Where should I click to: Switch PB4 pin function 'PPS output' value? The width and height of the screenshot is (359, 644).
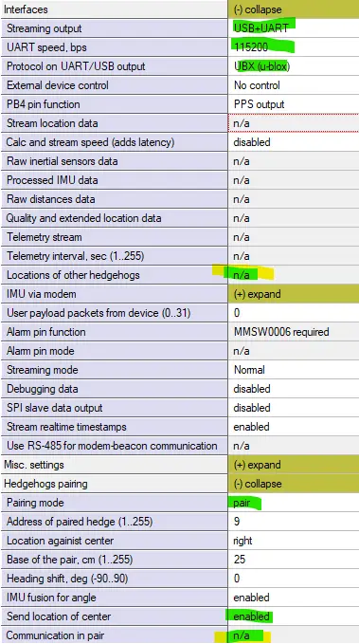294,104
